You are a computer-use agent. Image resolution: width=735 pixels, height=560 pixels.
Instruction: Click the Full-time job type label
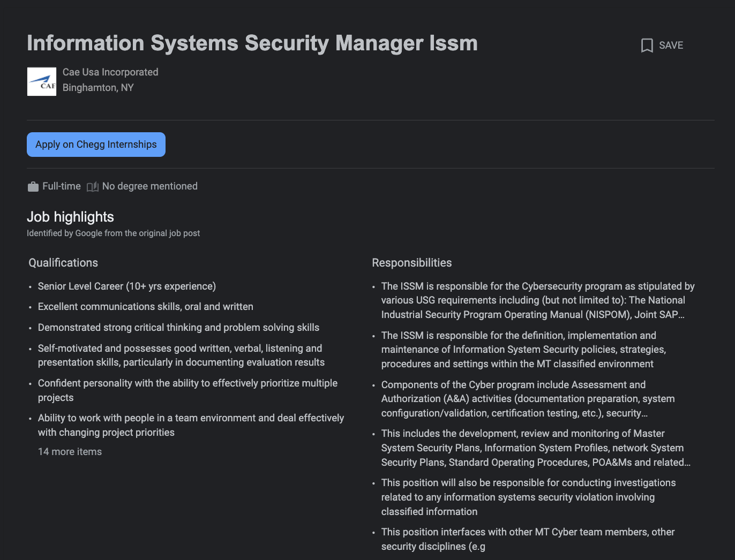[62, 186]
